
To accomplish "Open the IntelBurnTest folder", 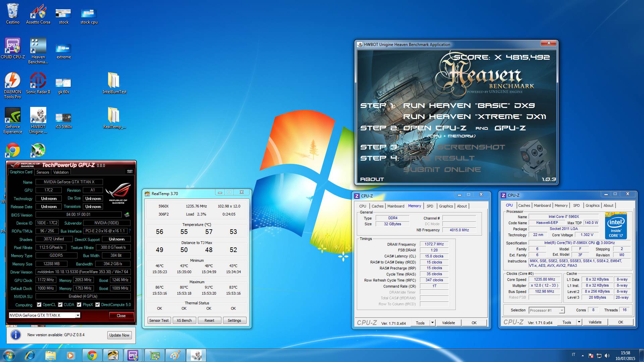I will coord(114,83).
